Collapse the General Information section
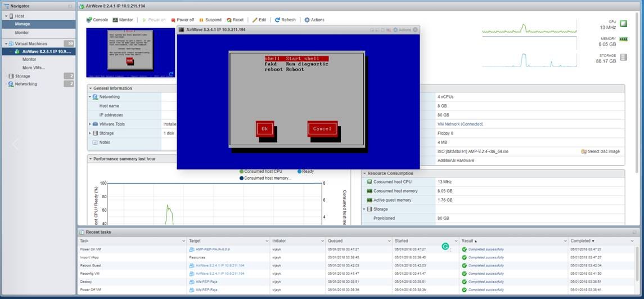 point(91,88)
